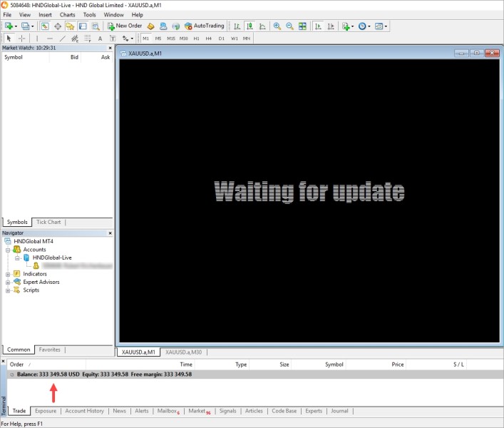Zoom out of the chart
The height and width of the screenshot is (428, 504).
click(x=289, y=26)
